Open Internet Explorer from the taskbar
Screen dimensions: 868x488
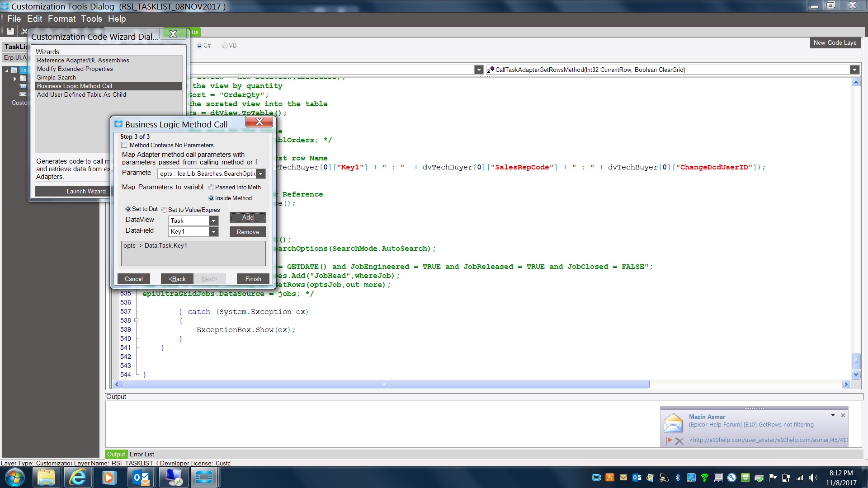77,477
